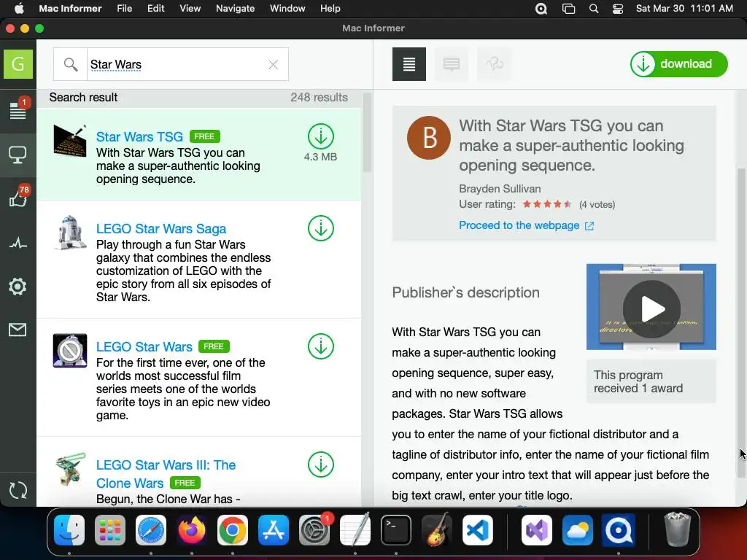Download LEGO Star Wars Saga
This screenshot has width=747, height=560.
click(321, 228)
